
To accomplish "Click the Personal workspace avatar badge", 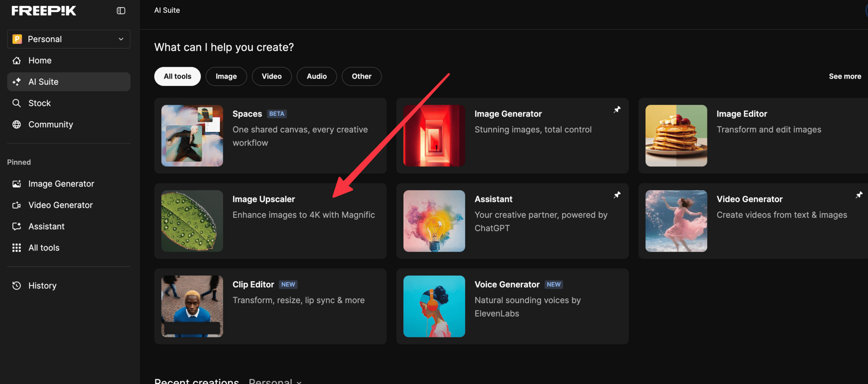I will (x=17, y=39).
